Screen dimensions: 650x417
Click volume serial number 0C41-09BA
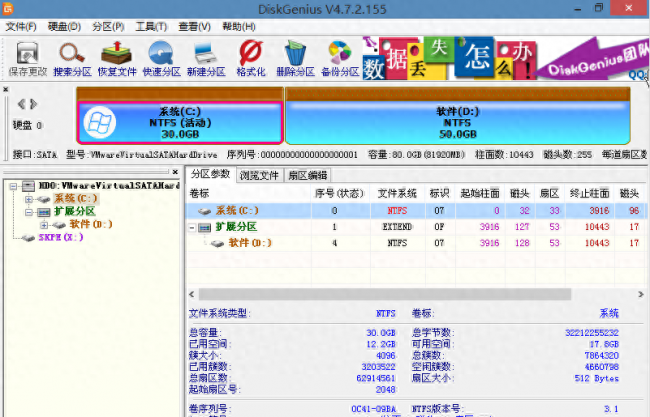tap(374, 409)
